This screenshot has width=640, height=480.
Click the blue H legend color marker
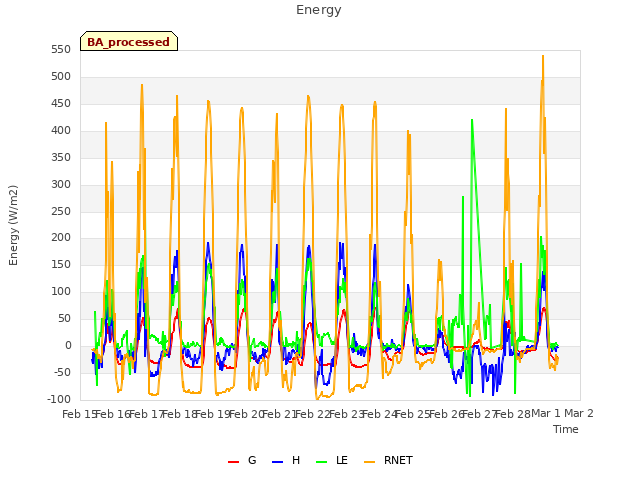click(x=277, y=462)
